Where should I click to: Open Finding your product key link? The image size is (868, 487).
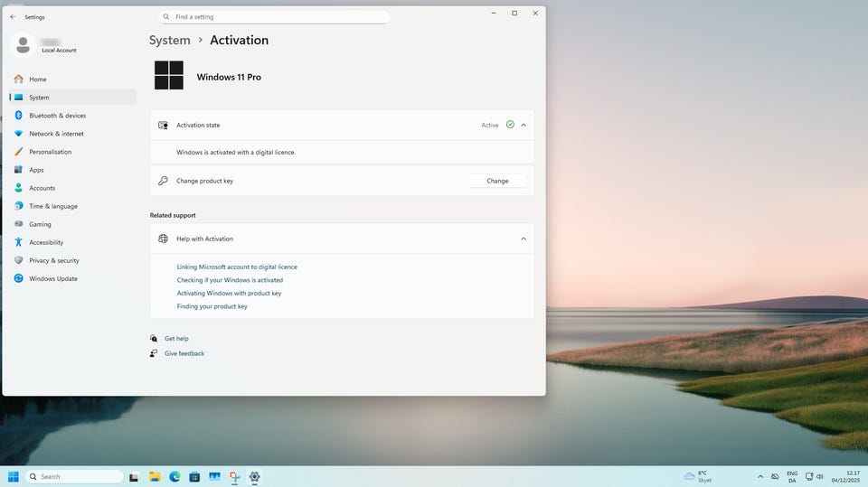(212, 306)
